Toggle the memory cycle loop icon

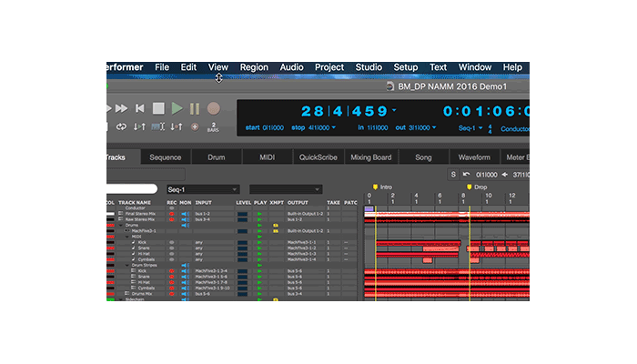[121, 126]
